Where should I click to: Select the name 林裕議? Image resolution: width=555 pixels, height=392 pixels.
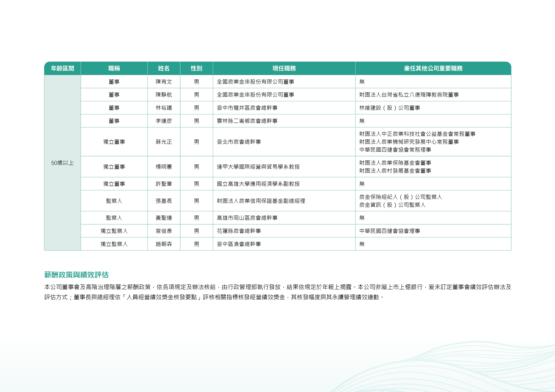click(164, 108)
